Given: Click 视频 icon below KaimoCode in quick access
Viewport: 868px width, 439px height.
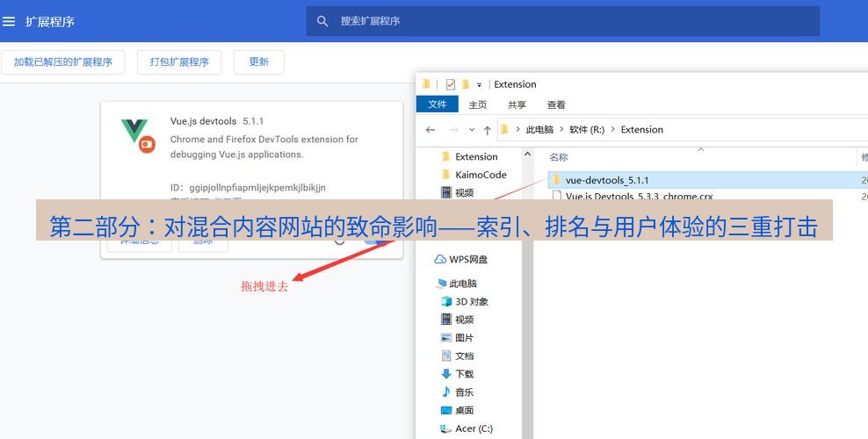Looking at the screenshot, I should point(446,192).
